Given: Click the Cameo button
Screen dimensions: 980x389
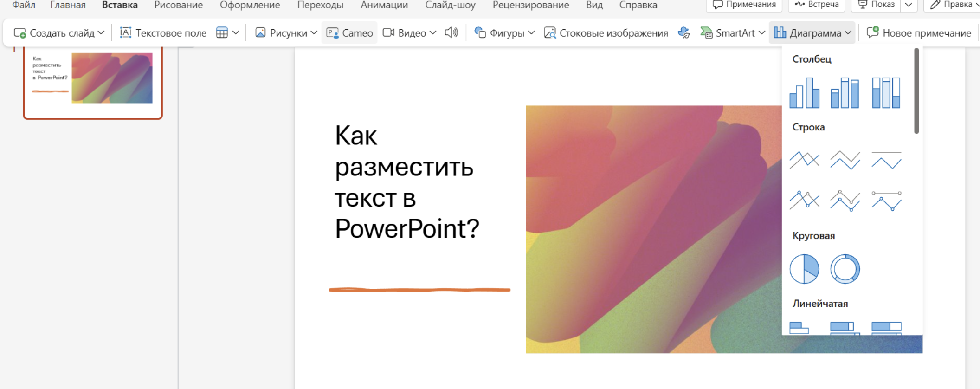Looking at the screenshot, I should coord(350,32).
